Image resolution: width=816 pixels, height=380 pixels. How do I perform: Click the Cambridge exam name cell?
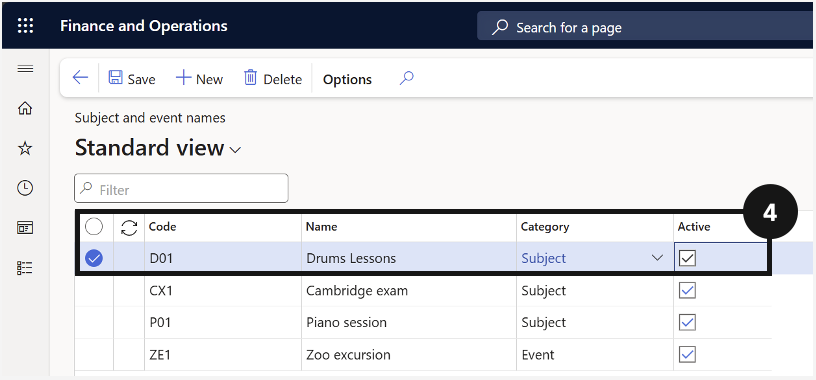pos(409,290)
